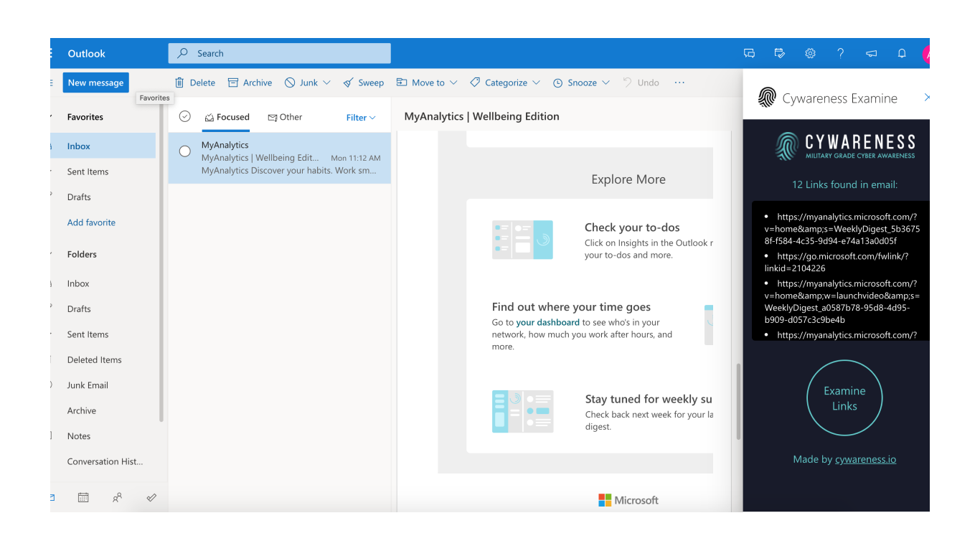
Task: Open the more actions ellipsis in toolbar
Action: click(679, 83)
